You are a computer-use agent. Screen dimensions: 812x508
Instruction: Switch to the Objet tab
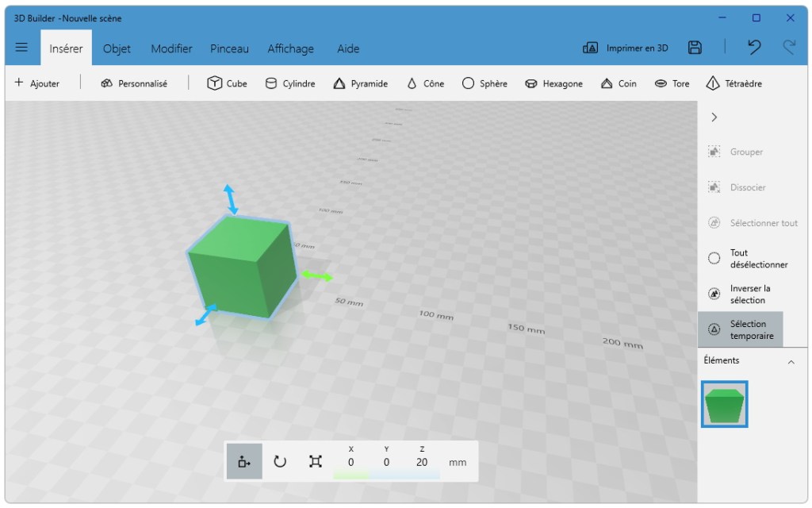point(117,48)
